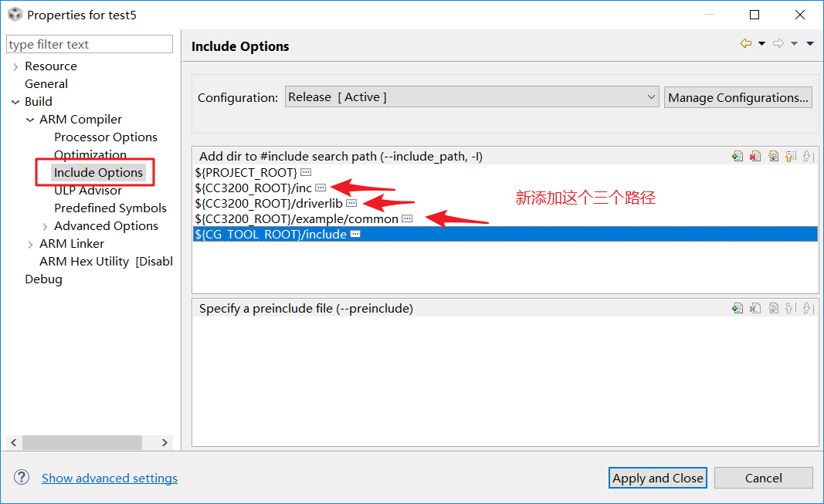824x504 pixels.
Task: Click the type filter text field
Action: coord(90,45)
